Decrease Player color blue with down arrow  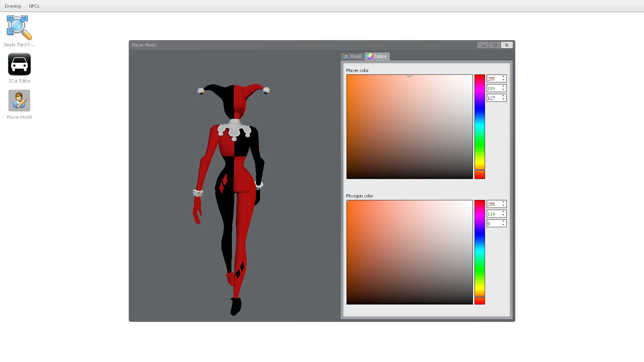pyautogui.click(x=504, y=100)
